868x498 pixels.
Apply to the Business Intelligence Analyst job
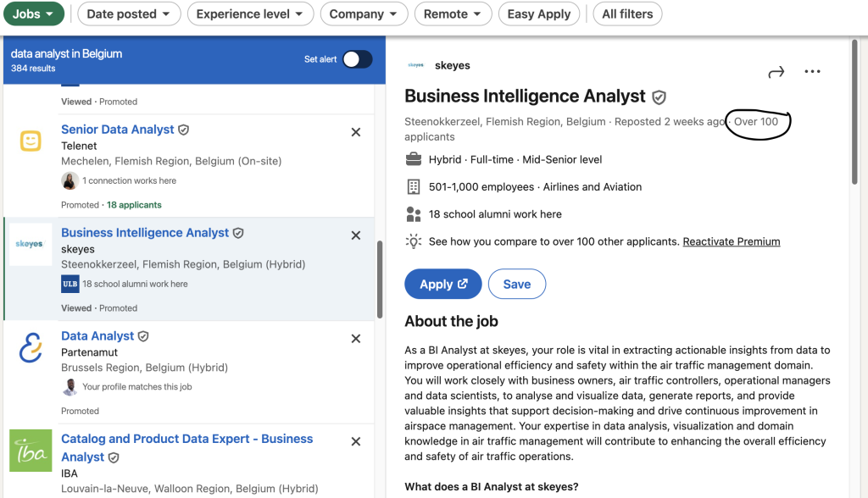(442, 284)
